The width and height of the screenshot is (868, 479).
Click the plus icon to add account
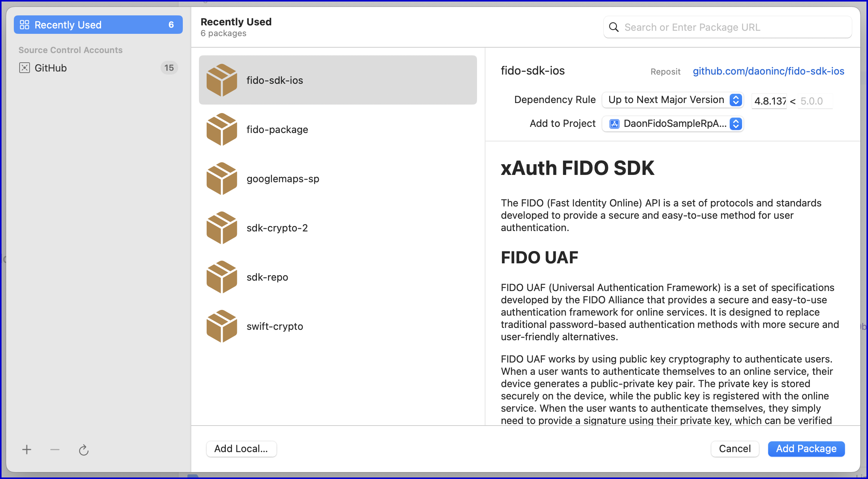click(x=27, y=449)
